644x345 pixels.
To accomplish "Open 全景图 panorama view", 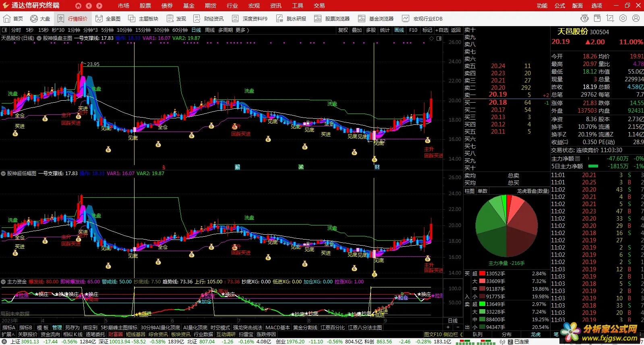I will pos(108,19).
